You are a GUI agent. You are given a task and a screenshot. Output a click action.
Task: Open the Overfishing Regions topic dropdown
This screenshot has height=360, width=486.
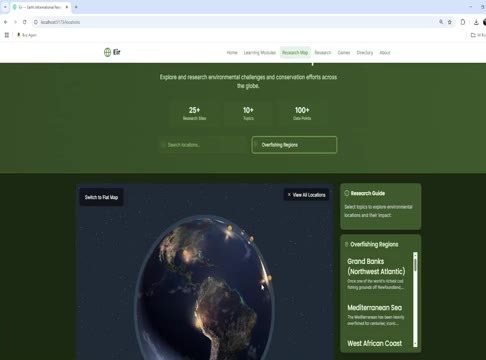click(294, 145)
